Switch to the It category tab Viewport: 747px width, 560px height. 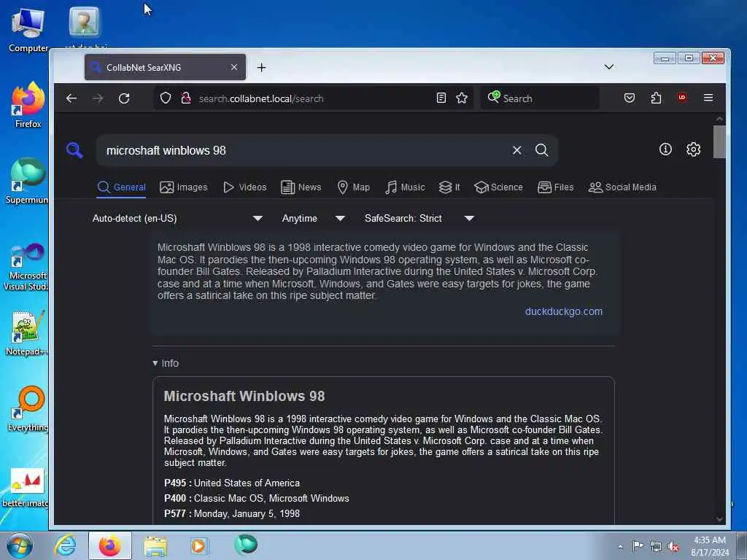tap(449, 187)
